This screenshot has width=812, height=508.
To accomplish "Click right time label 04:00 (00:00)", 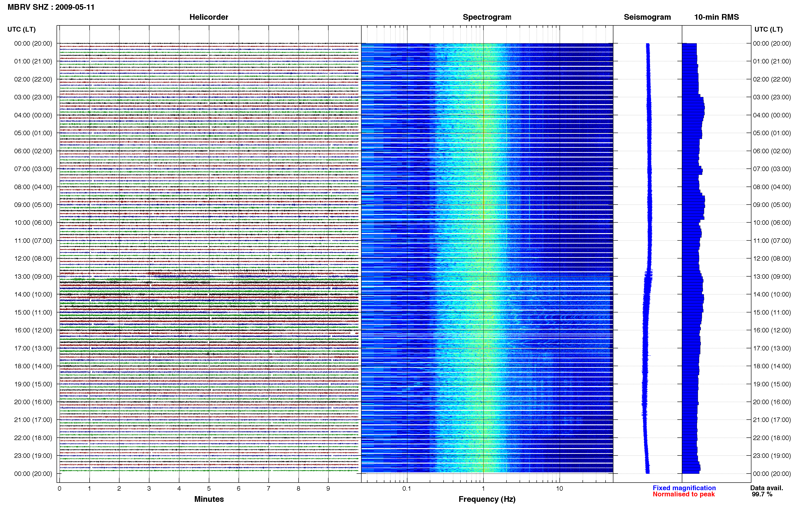I will tap(772, 115).
